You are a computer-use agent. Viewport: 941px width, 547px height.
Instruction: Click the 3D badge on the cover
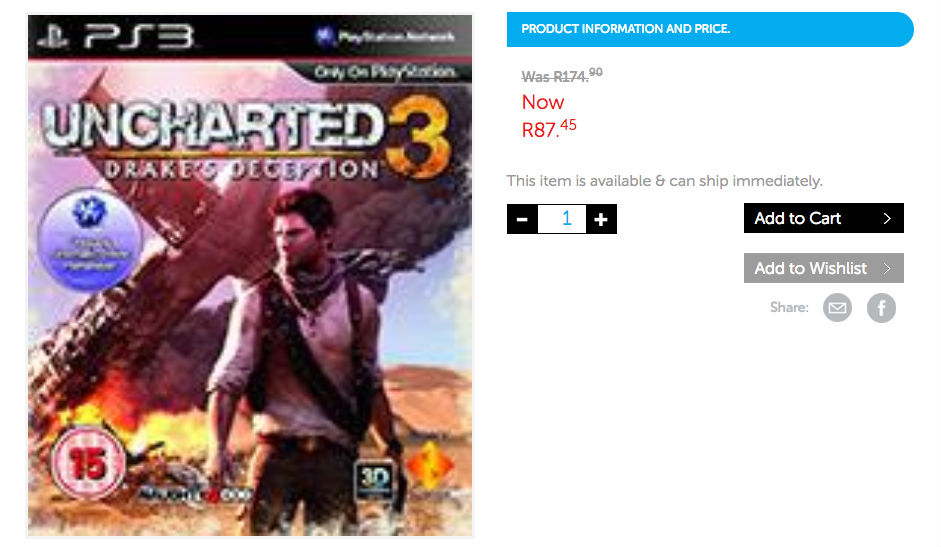(x=374, y=478)
